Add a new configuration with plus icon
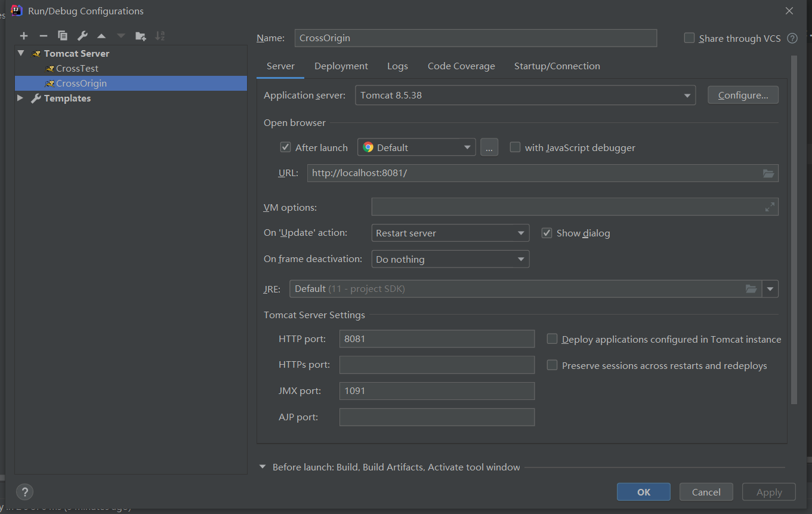 24,36
